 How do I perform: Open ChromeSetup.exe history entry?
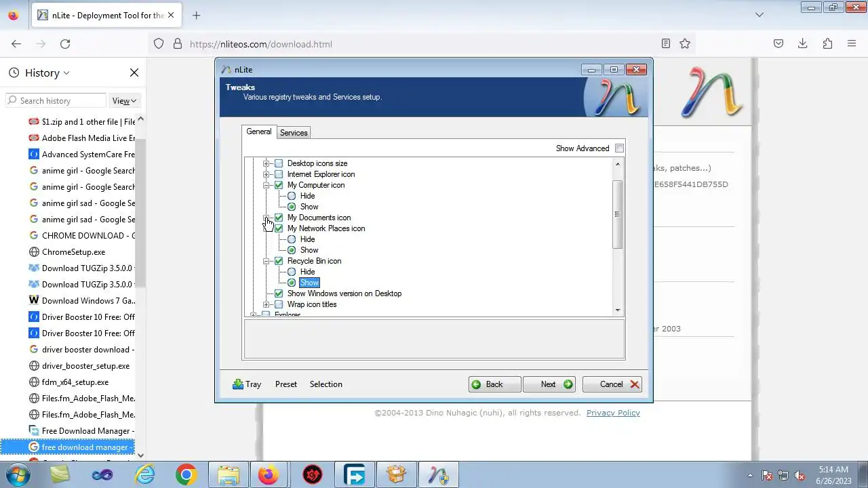tap(73, 252)
